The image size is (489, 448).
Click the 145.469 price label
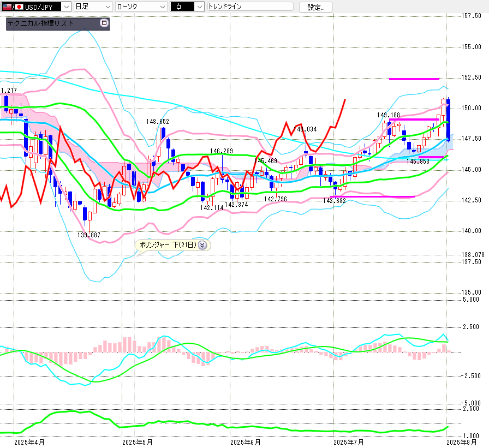pos(266,161)
